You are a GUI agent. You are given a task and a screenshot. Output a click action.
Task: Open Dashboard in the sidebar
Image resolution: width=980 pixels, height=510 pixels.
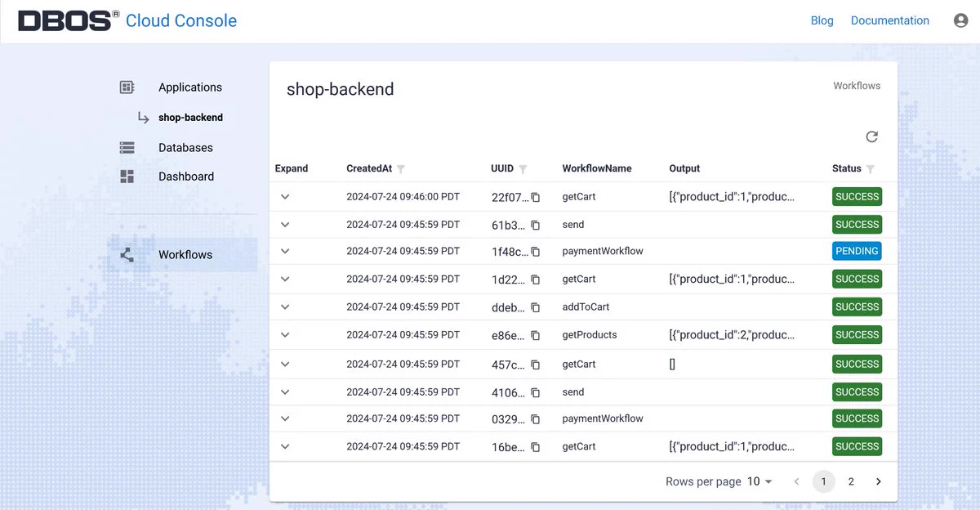pyautogui.click(x=186, y=177)
